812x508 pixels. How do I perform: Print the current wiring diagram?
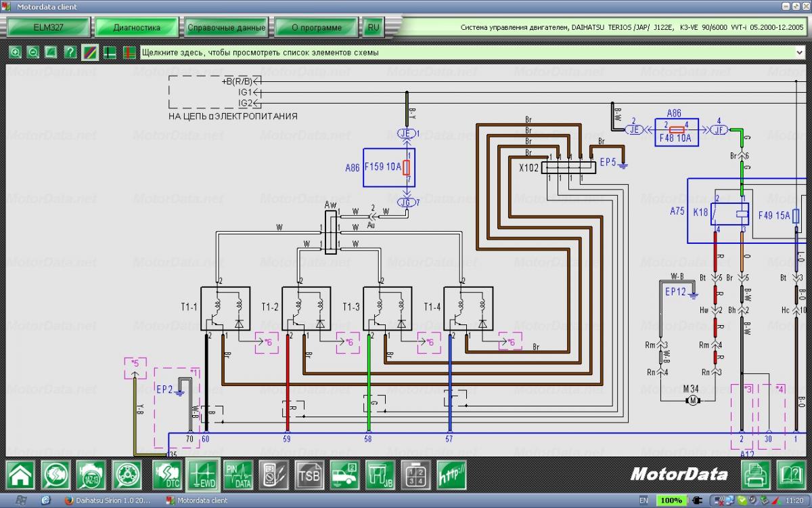point(757,474)
